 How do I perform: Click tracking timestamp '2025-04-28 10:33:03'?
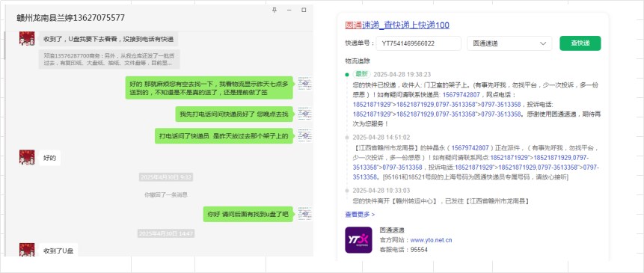tap(381, 191)
